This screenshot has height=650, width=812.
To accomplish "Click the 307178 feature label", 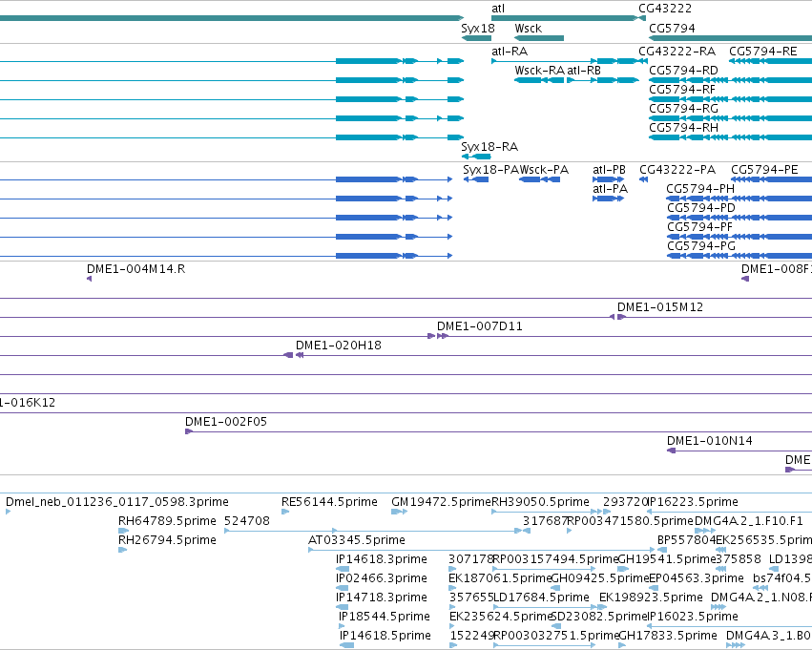I will tap(470, 560).
